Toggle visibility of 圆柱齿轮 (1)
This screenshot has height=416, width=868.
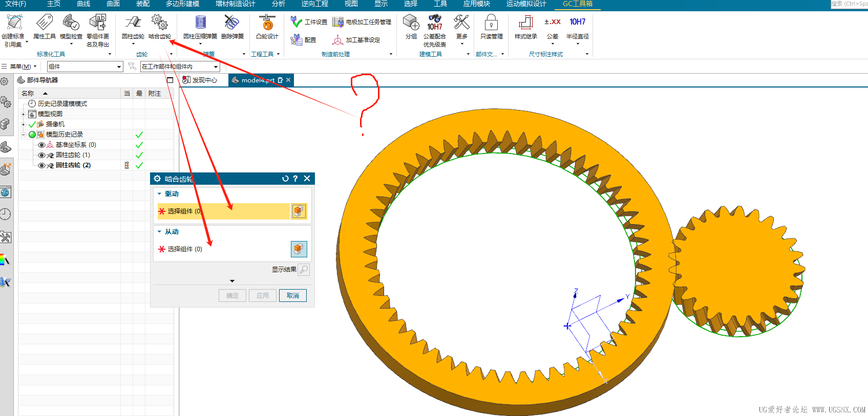[x=42, y=155]
